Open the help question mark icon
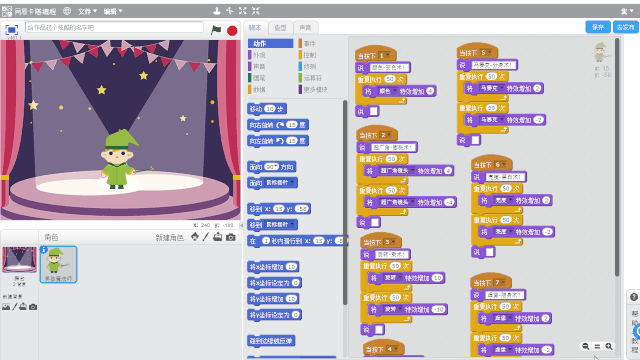Viewport: 640px width, 360px height. click(633, 297)
